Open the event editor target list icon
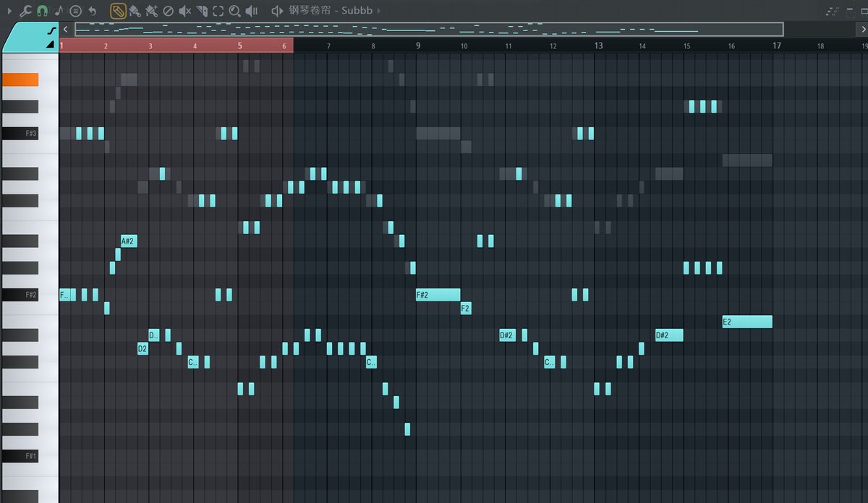868x503 pixels. tap(75, 11)
